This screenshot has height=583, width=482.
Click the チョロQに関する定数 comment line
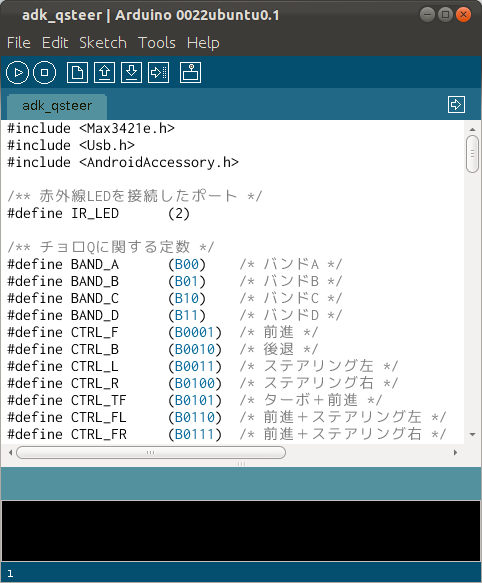coord(111,247)
